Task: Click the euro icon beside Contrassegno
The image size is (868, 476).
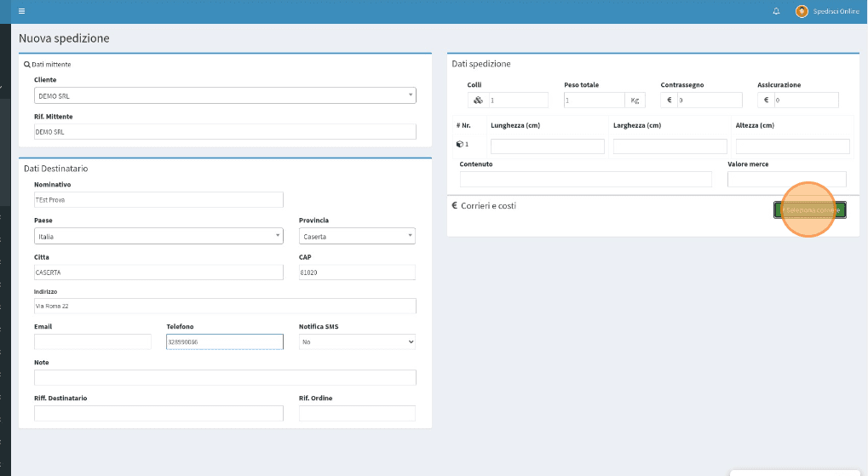Action: (x=670, y=100)
